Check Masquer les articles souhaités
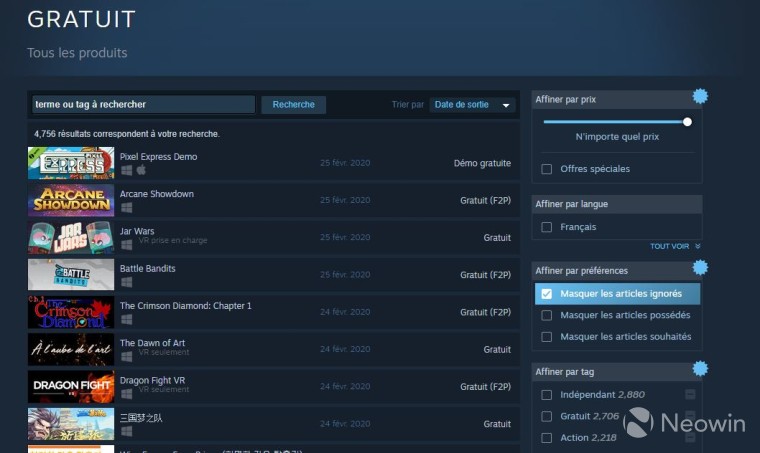The image size is (760, 453). pyautogui.click(x=546, y=337)
